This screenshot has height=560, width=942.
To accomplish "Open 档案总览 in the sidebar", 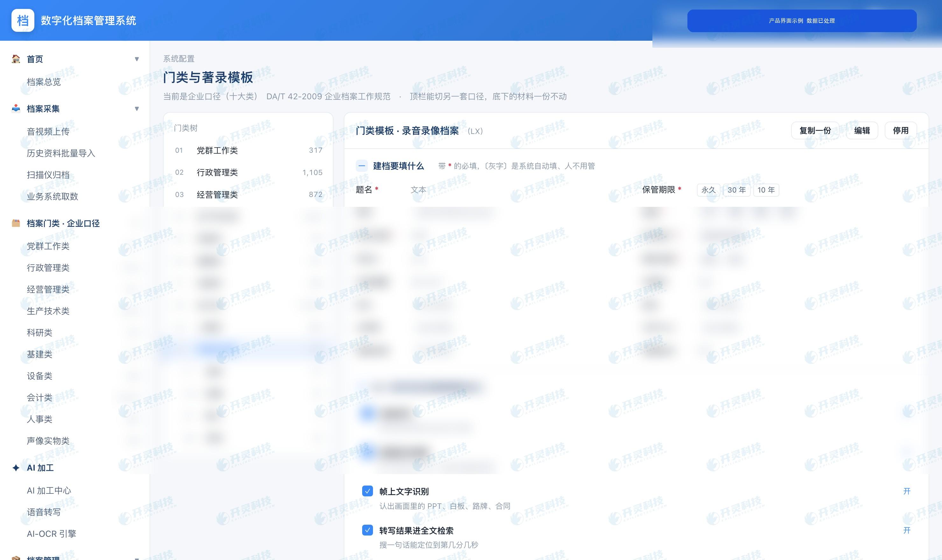I will click(44, 82).
